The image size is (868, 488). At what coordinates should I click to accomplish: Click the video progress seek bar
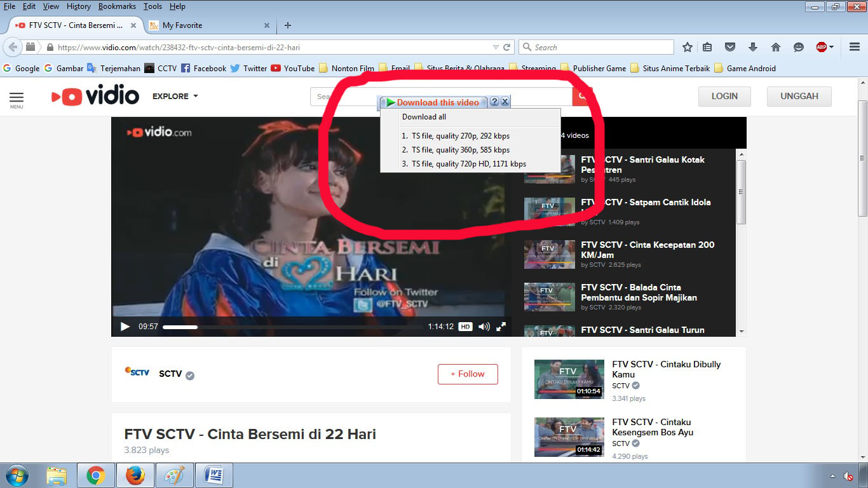[x=292, y=327]
